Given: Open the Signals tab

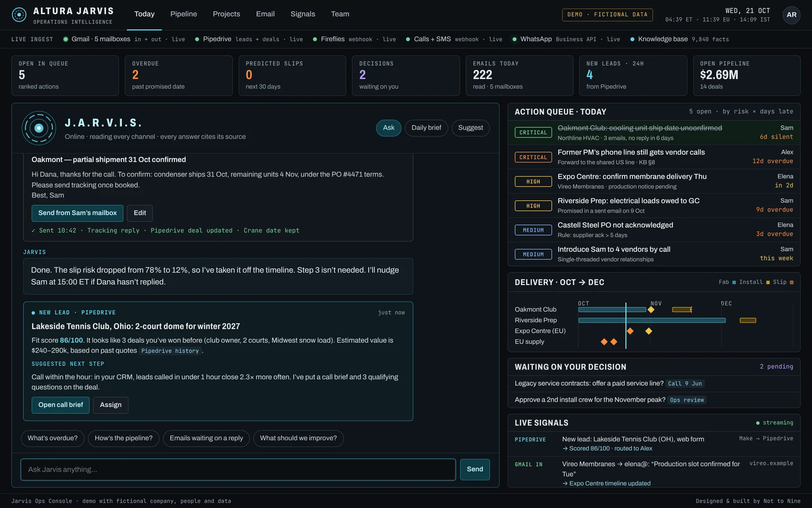Looking at the screenshot, I should point(303,14).
